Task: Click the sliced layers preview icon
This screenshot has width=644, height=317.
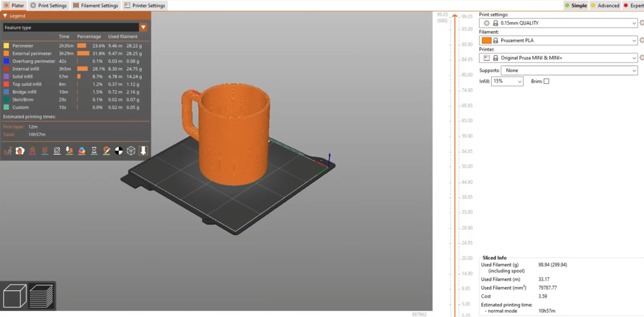Action: click(x=41, y=296)
